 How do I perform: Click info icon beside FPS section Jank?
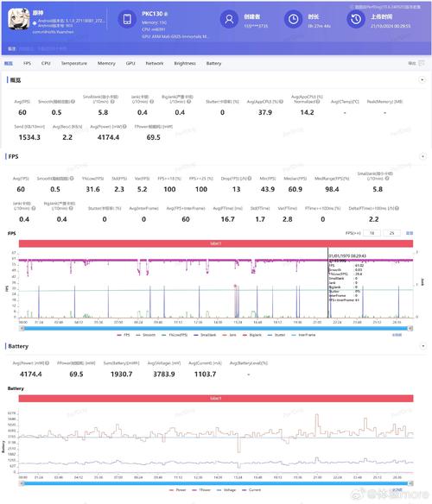click(34, 208)
